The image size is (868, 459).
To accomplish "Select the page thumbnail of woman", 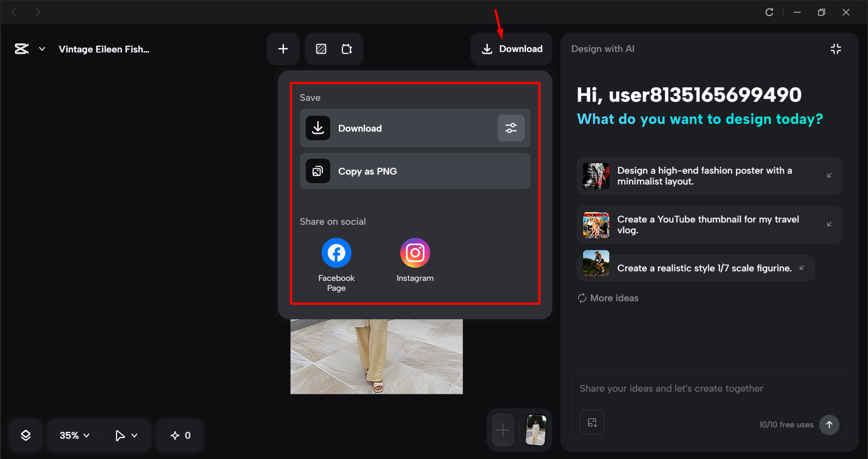I will [536, 430].
